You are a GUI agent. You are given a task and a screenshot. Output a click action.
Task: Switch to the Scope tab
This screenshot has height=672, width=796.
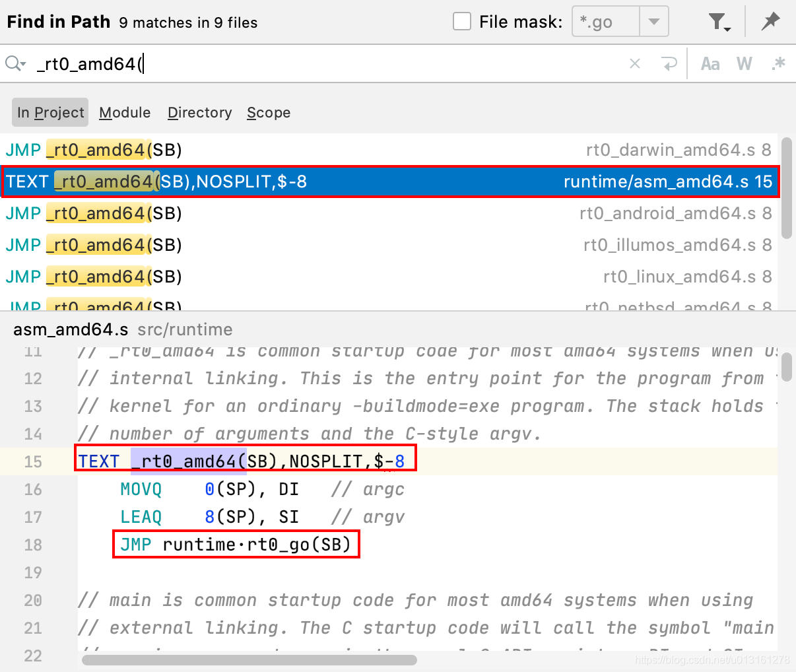269,113
